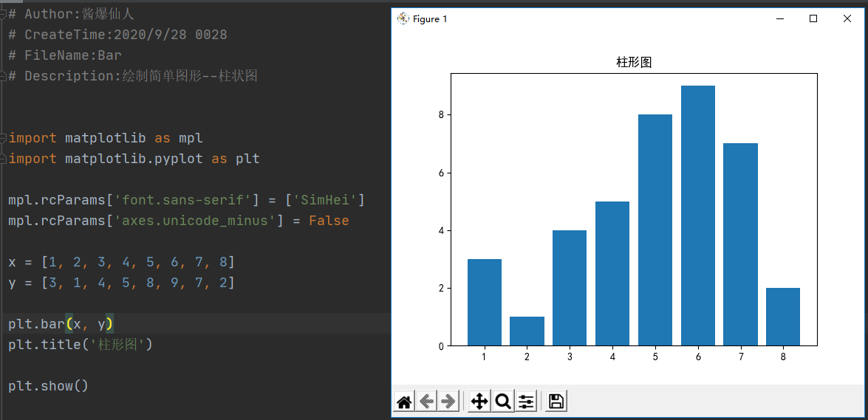
Task: Click y-axis tick label 8
Action: [x=442, y=115]
